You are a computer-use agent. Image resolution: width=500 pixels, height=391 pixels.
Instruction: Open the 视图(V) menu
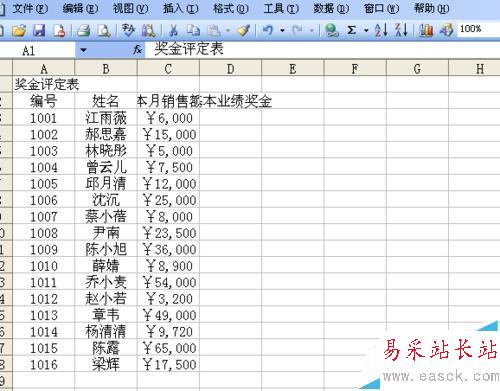click(130, 8)
